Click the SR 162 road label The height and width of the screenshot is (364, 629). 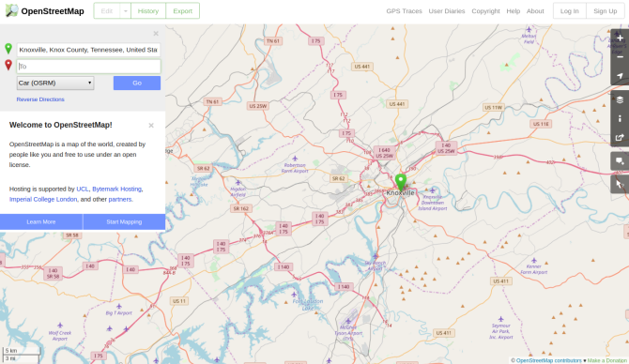click(241, 208)
